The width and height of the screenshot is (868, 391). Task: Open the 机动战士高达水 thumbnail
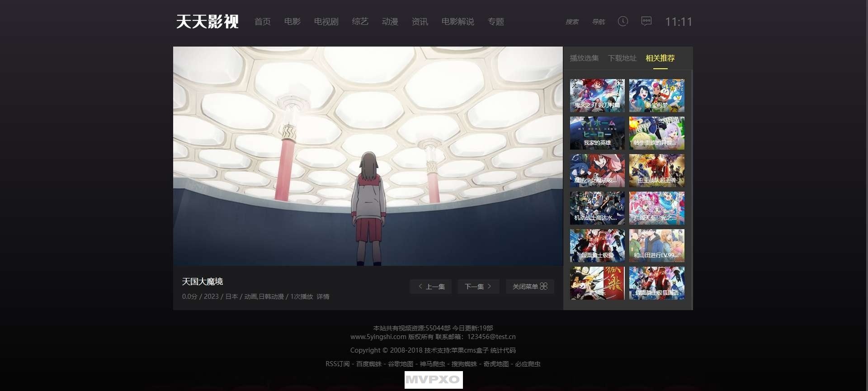[x=597, y=208]
